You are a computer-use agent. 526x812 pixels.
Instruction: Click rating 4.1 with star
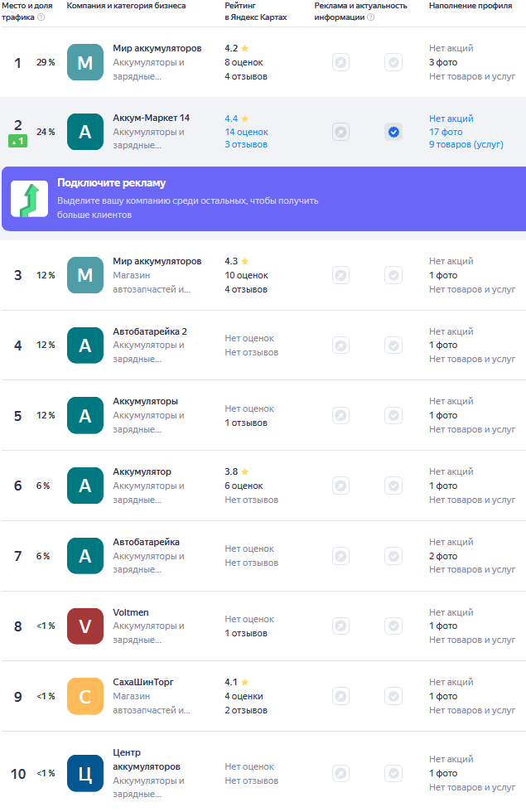[x=237, y=683]
